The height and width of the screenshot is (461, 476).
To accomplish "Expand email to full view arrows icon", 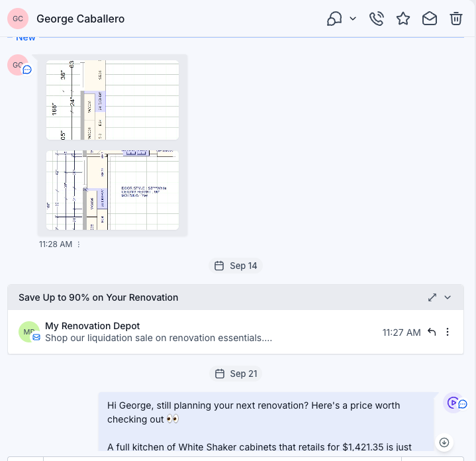I will [432, 297].
